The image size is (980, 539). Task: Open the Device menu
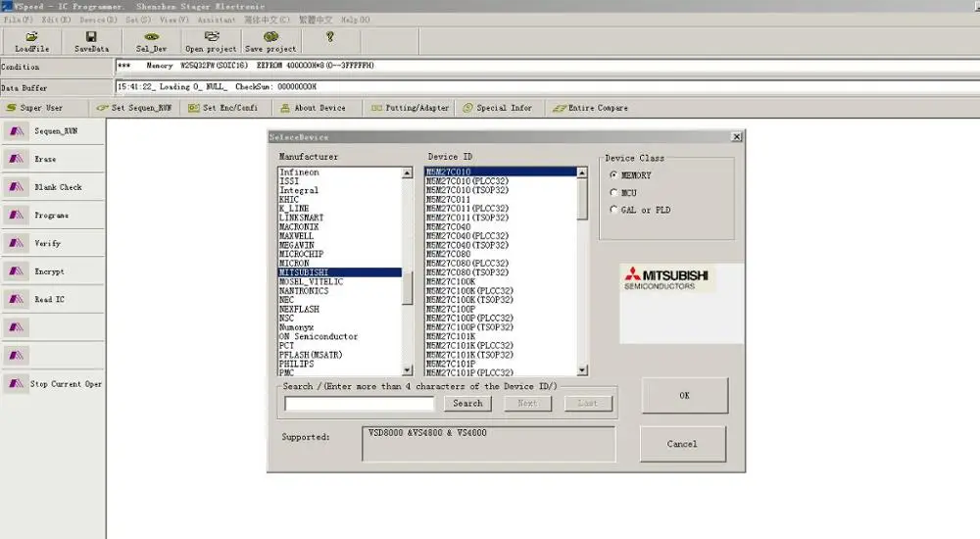[x=98, y=20]
